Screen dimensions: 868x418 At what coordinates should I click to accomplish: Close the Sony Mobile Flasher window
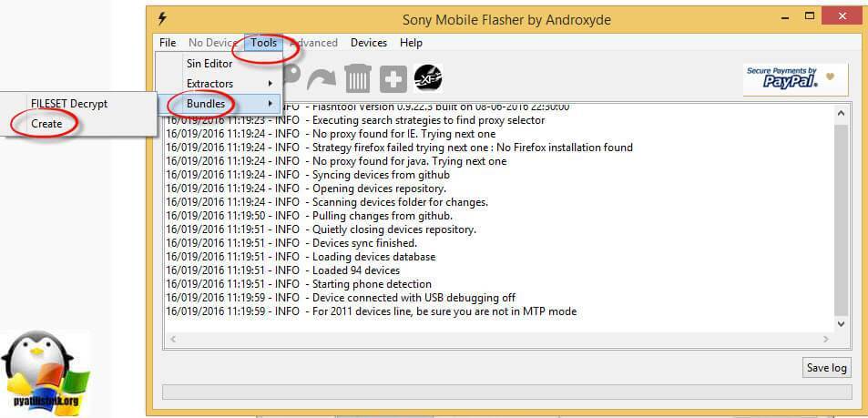pyautogui.click(x=843, y=16)
